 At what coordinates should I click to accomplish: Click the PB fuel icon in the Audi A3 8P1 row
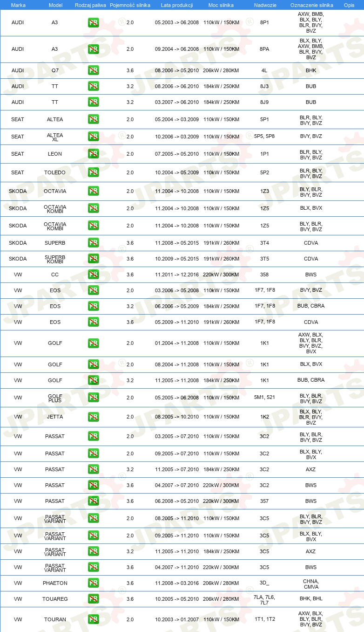[93, 22]
